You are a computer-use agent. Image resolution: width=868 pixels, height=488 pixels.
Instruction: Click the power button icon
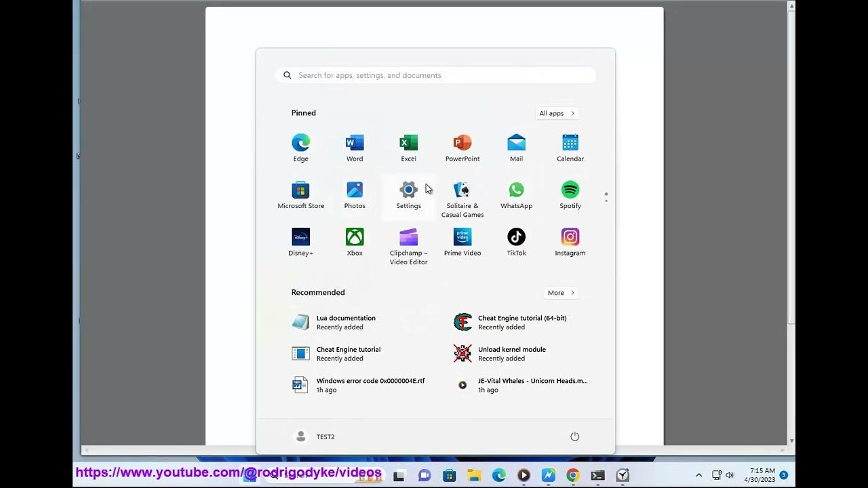tap(574, 436)
